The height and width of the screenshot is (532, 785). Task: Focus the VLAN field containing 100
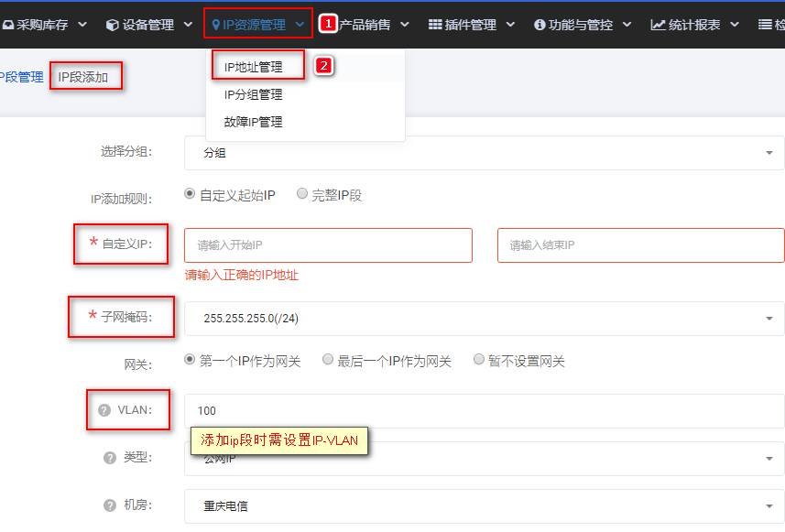pos(485,411)
